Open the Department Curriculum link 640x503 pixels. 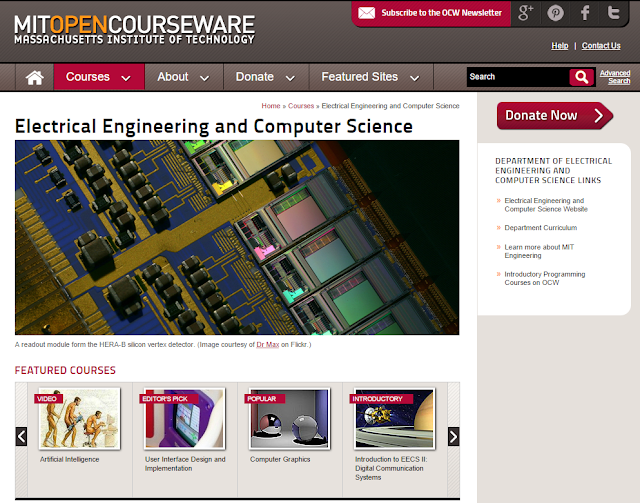(x=540, y=228)
